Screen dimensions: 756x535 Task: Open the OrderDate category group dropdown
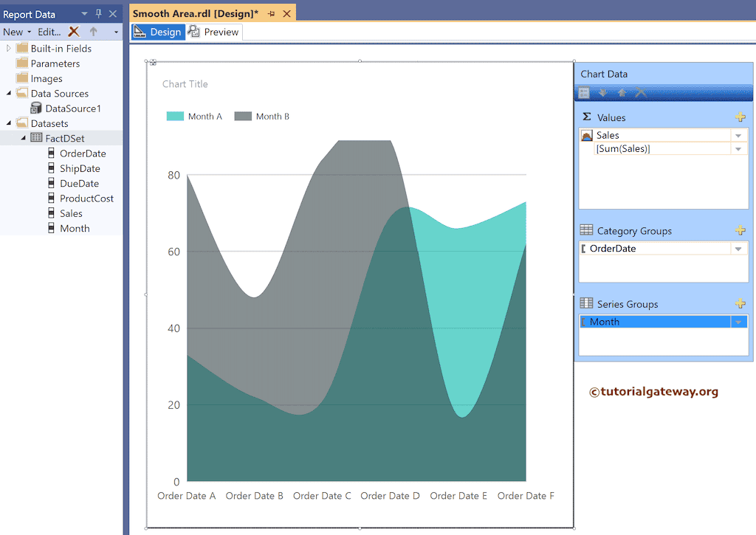pyautogui.click(x=738, y=249)
